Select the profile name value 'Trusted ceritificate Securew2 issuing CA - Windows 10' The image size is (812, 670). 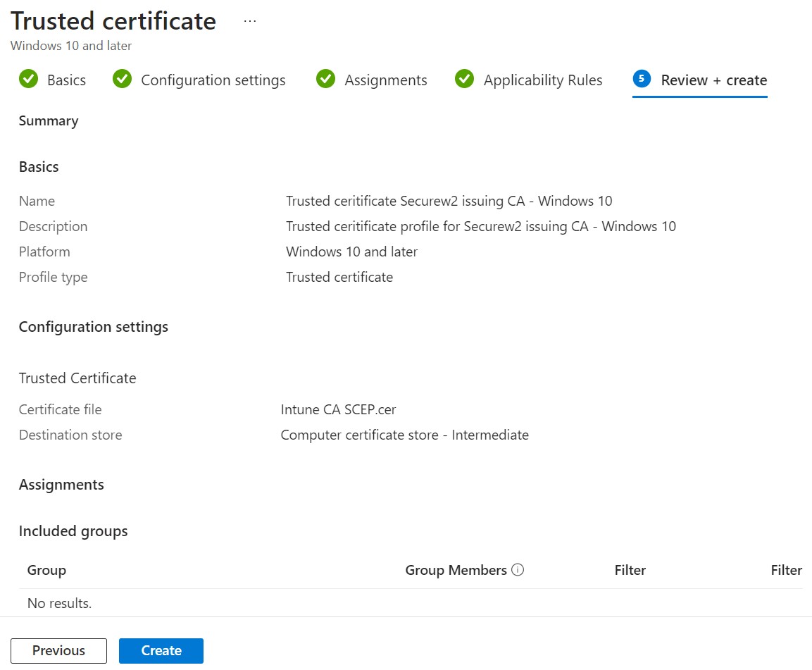[449, 201]
